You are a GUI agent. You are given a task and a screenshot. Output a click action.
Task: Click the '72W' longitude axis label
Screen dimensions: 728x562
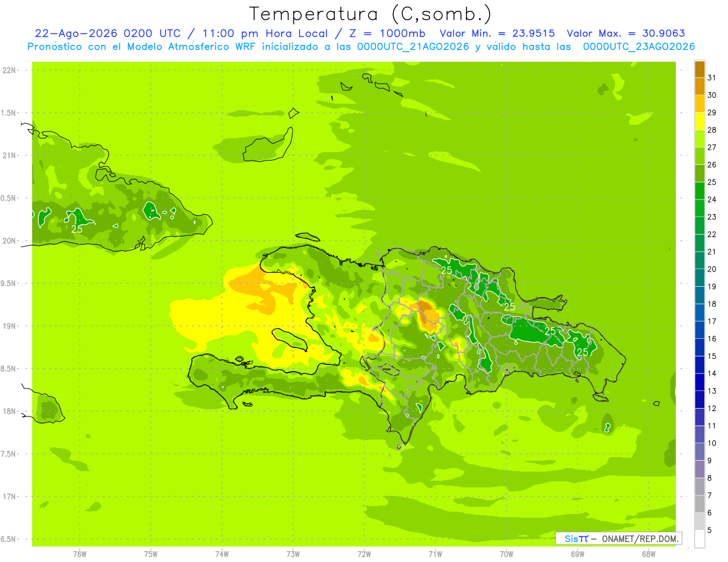[364, 554]
